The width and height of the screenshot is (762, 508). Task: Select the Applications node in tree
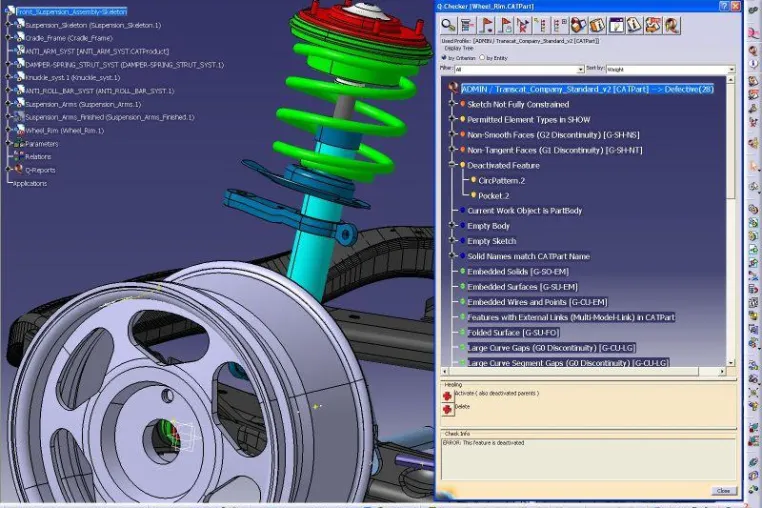click(x=30, y=183)
